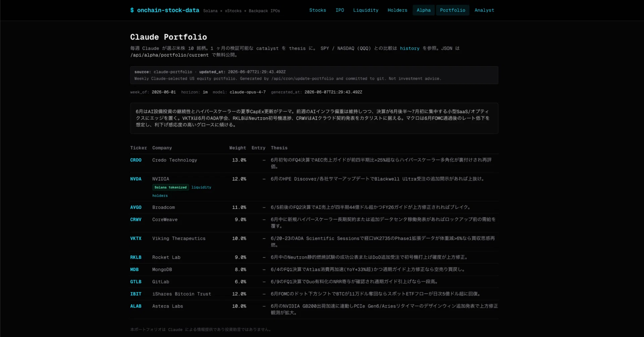The image size is (644, 337).
Task: Open the AVGO ticker link
Action: 136,207
